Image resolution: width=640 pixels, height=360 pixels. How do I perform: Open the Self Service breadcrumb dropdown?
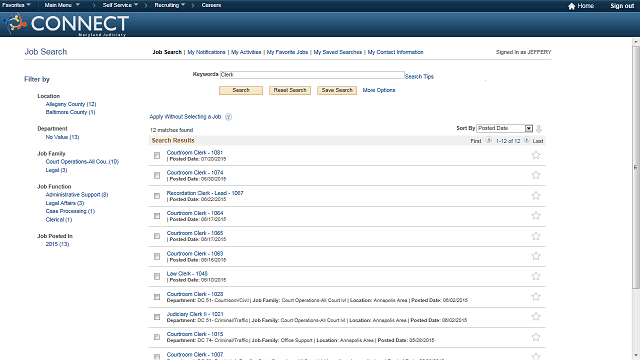[120, 5]
